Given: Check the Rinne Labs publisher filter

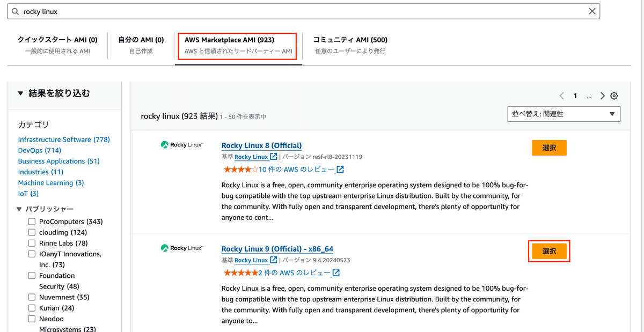Looking at the screenshot, I should (x=32, y=243).
